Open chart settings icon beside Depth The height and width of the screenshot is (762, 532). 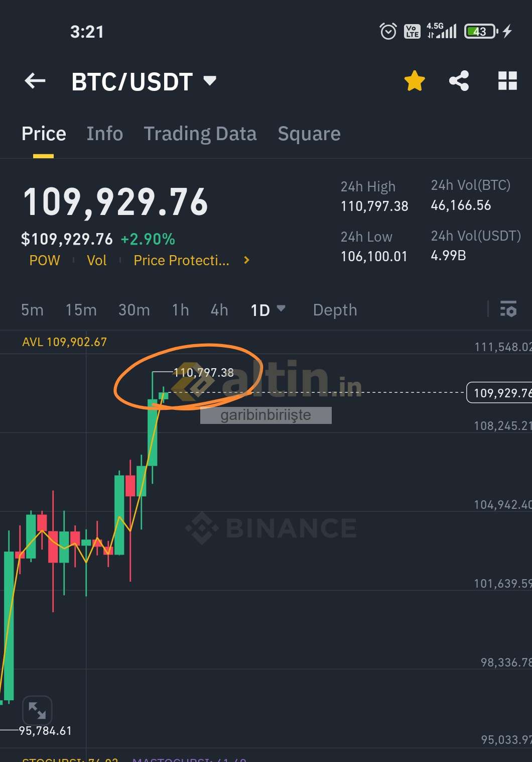[508, 309]
